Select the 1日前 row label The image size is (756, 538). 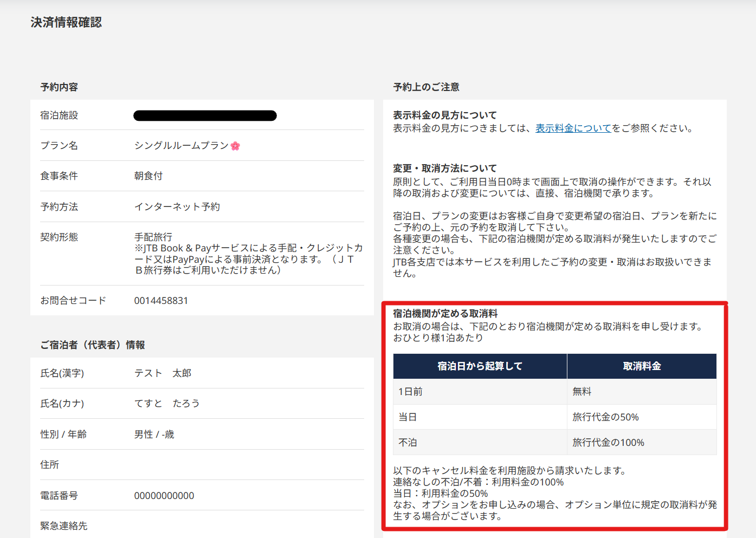click(410, 392)
